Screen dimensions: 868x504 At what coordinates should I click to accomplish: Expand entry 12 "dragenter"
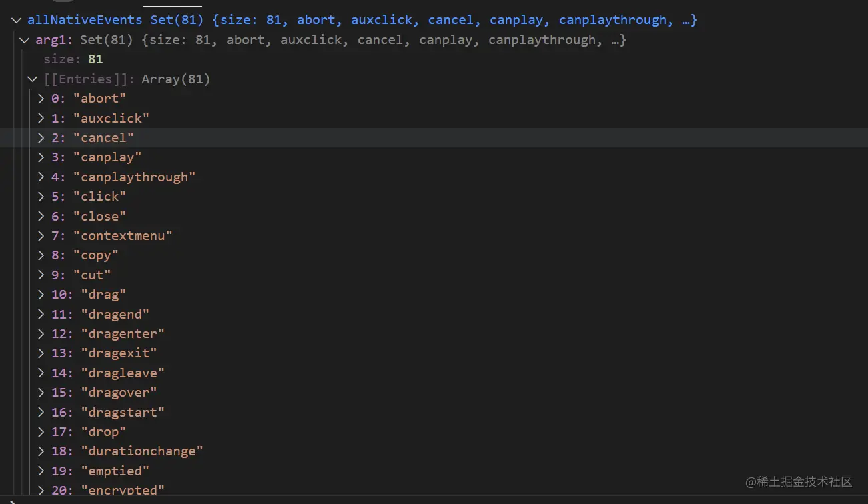pos(41,334)
